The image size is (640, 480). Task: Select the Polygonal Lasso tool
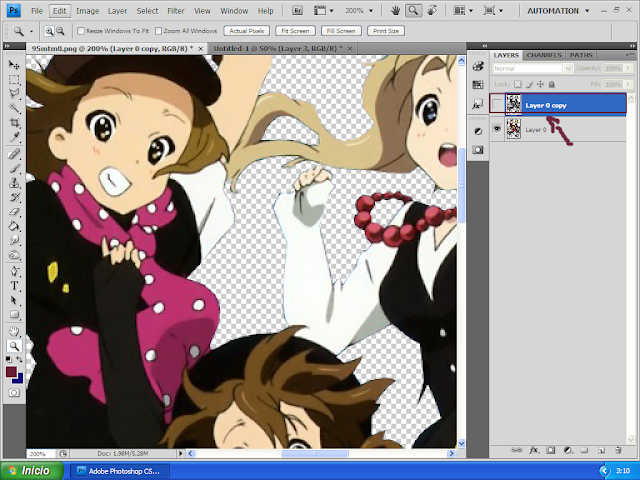point(14,94)
